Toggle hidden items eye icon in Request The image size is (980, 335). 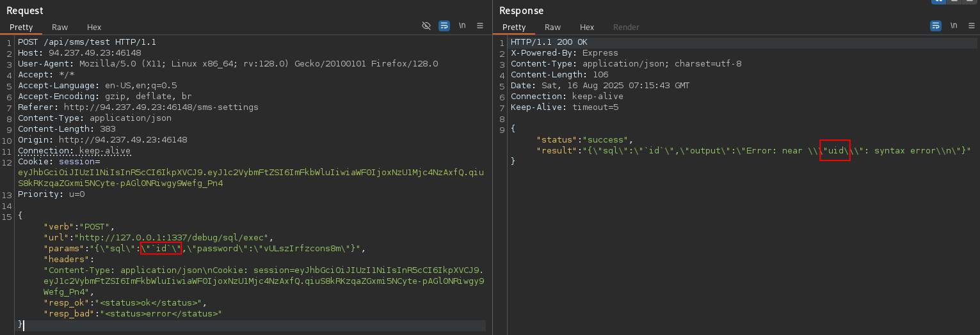[426, 26]
